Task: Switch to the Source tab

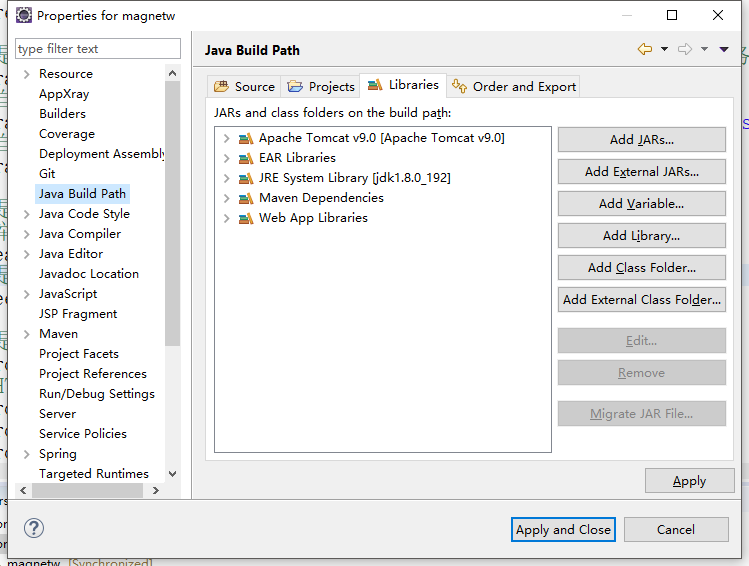Action: pos(245,86)
